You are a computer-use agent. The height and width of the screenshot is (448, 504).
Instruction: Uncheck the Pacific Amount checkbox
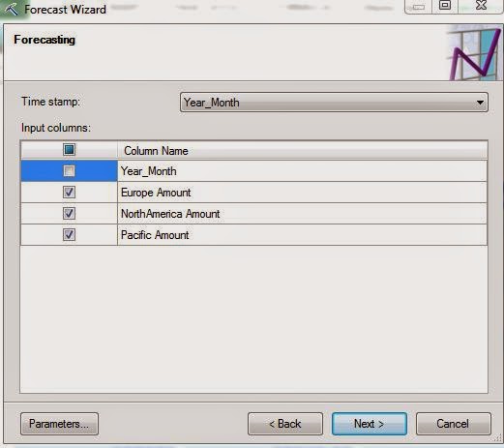(x=69, y=235)
